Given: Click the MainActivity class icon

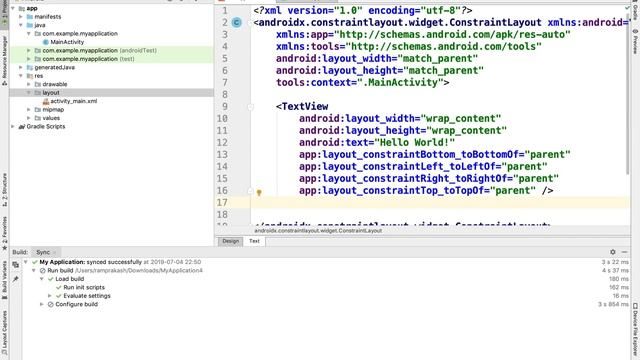Looking at the screenshot, I should tap(46, 42).
